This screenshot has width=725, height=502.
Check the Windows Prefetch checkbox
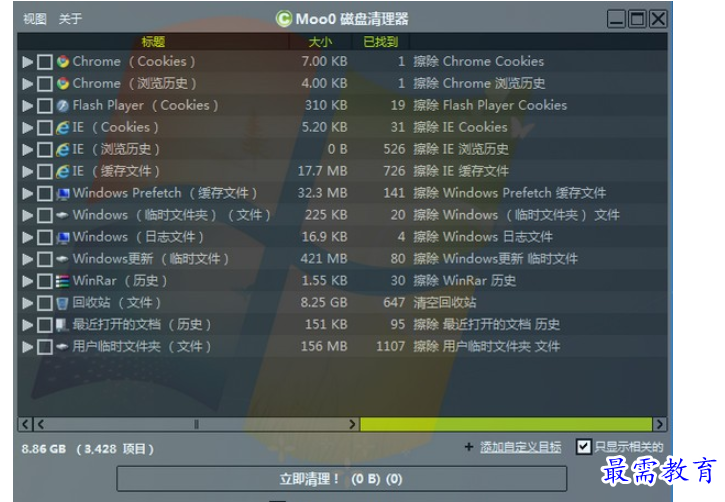(x=45, y=194)
